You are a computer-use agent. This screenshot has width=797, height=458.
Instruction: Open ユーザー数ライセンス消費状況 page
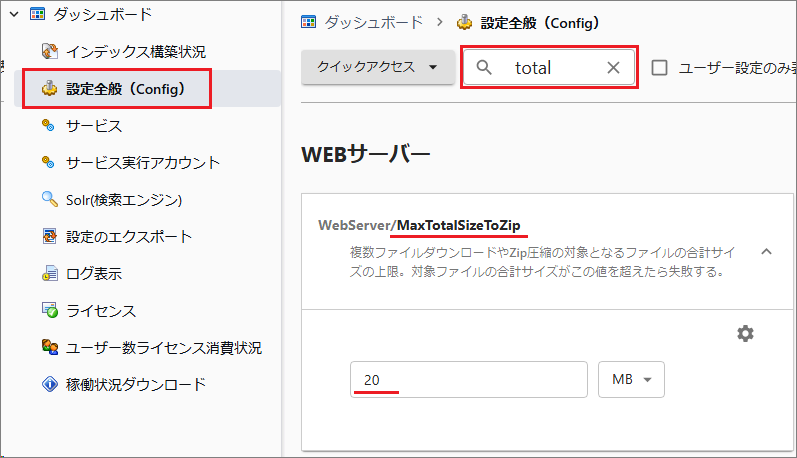[x=164, y=347]
